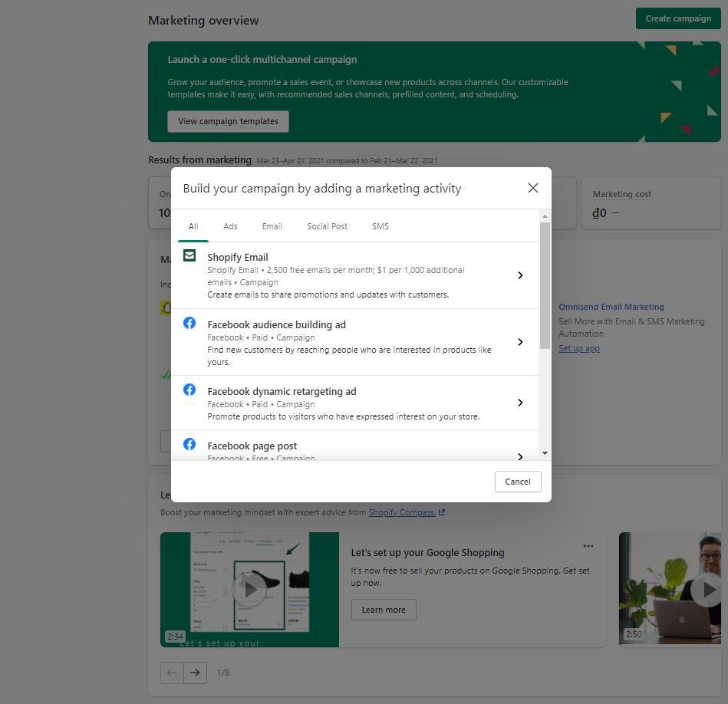This screenshot has width=728, height=704.
Task: Click the dialog scrollbar down arrow
Action: (545, 453)
